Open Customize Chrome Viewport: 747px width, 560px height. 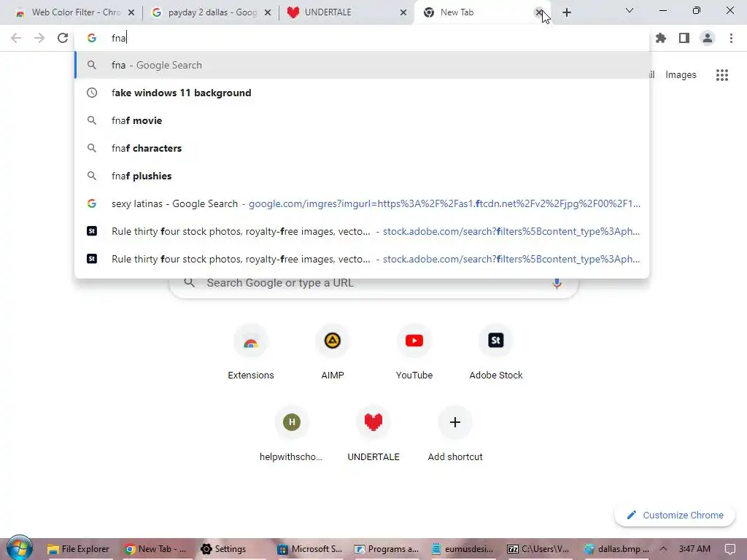[x=675, y=516]
